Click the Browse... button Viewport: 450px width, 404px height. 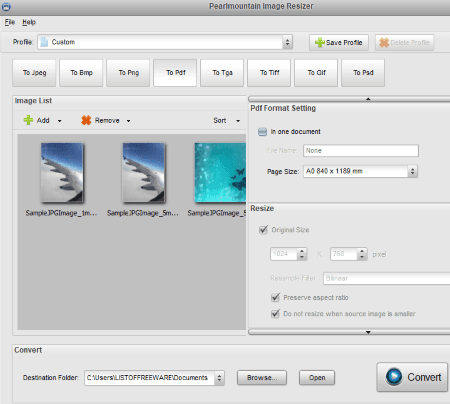(x=262, y=378)
